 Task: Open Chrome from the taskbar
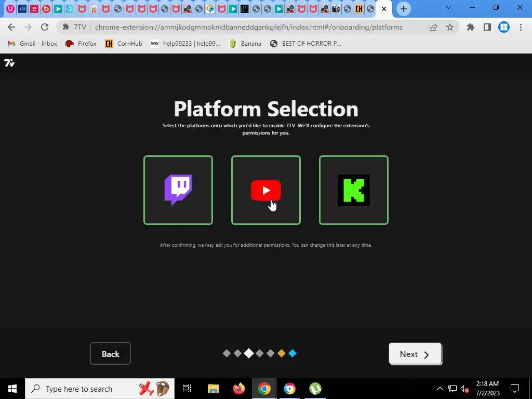[264, 389]
